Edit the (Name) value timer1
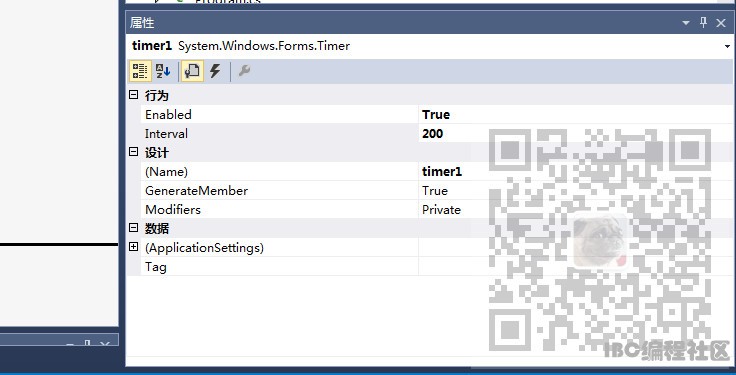 click(x=442, y=172)
